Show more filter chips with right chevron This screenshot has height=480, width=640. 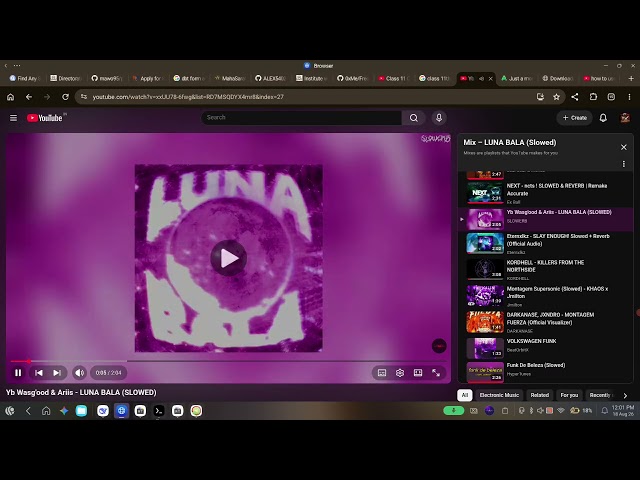click(625, 396)
